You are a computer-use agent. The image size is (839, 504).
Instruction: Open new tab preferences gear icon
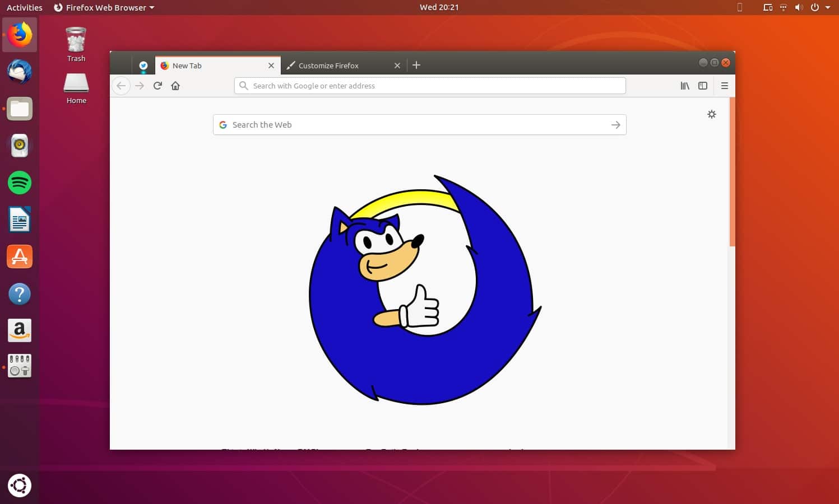point(712,114)
